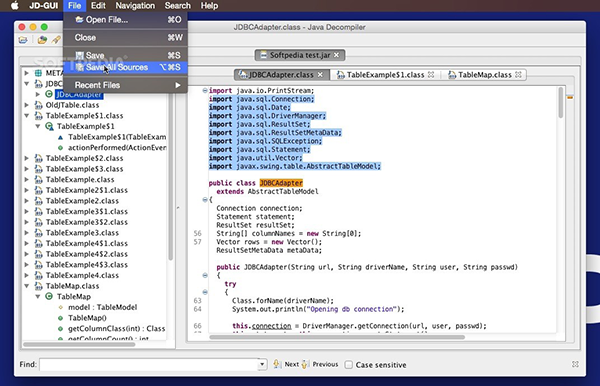Click the TableExample$2.class file icon
The image size is (600, 386).
point(38,158)
